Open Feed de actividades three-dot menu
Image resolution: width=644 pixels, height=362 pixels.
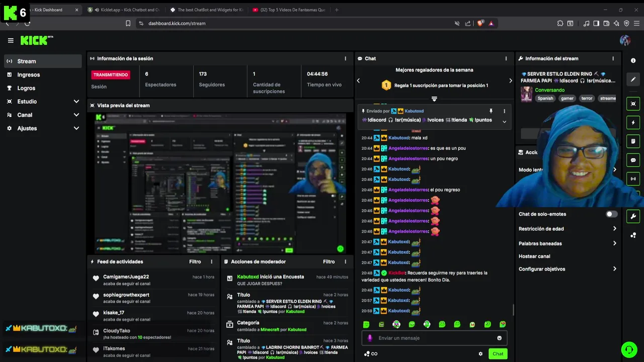click(x=211, y=261)
